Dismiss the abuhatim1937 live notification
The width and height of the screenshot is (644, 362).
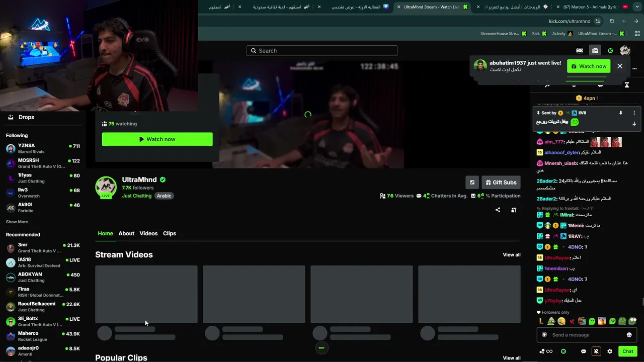[x=620, y=66]
